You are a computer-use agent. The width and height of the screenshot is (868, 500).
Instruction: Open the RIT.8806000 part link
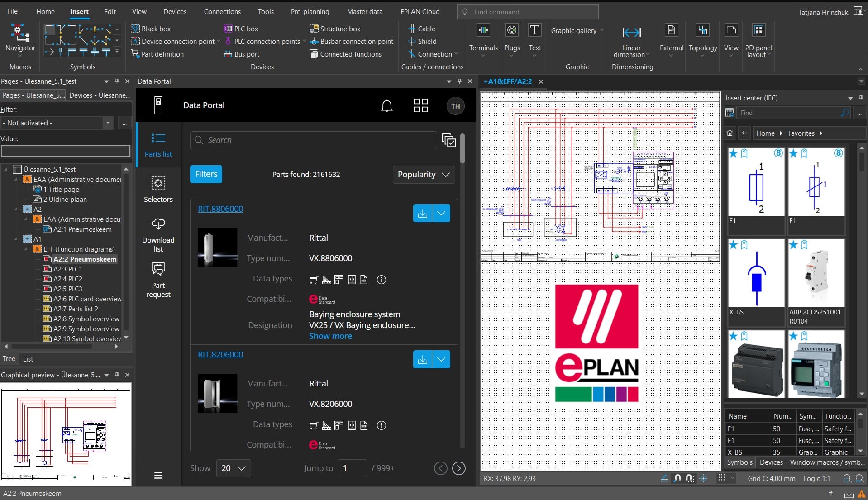tap(220, 209)
